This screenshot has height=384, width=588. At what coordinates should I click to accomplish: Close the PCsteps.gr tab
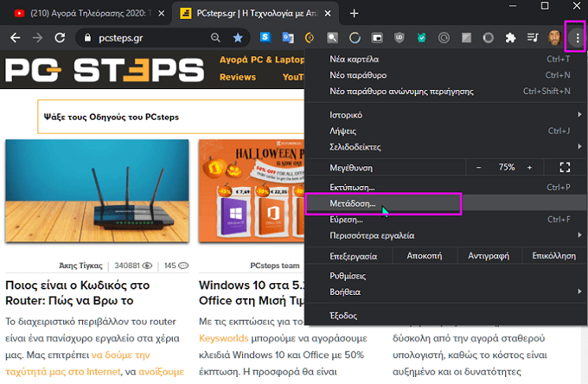(327, 13)
